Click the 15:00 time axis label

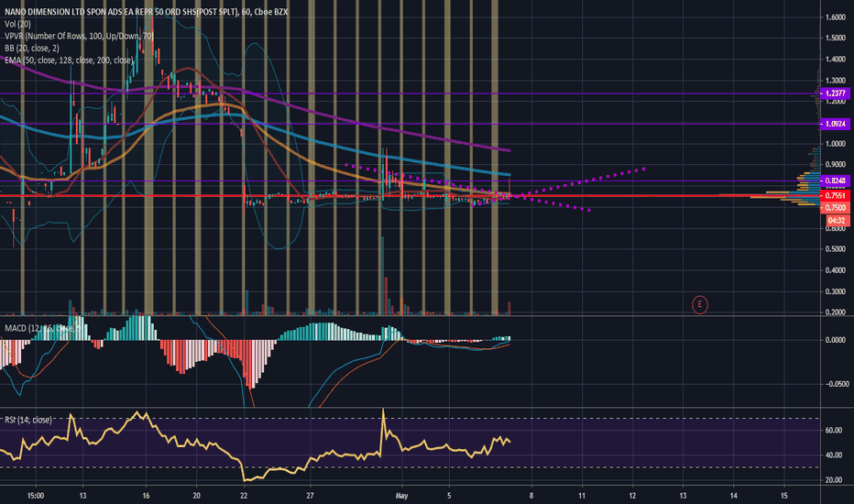[x=36, y=496]
